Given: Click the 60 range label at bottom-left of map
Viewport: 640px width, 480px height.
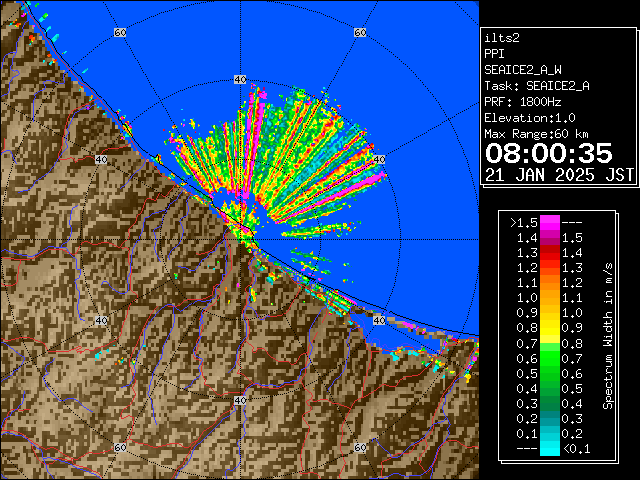Looking at the screenshot, I should pos(120,447).
